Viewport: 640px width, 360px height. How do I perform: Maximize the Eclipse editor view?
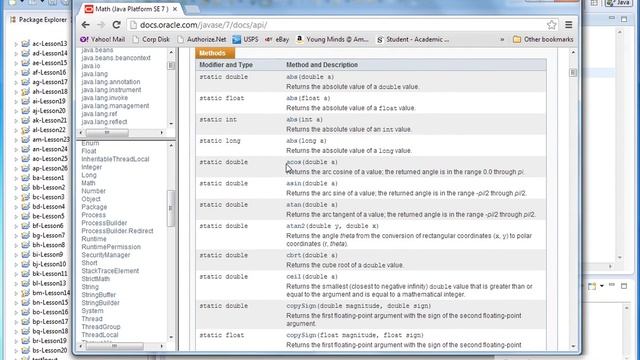(624, 19)
